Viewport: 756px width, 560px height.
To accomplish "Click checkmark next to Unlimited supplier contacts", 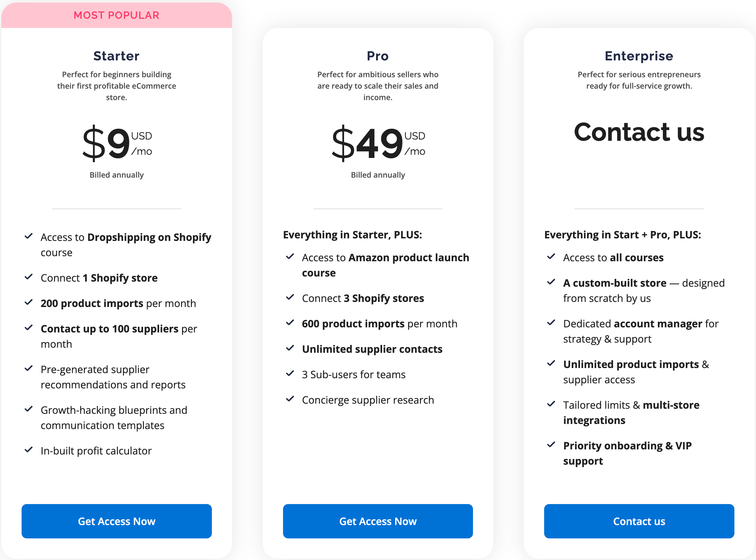I will click(x=290, y=348).
